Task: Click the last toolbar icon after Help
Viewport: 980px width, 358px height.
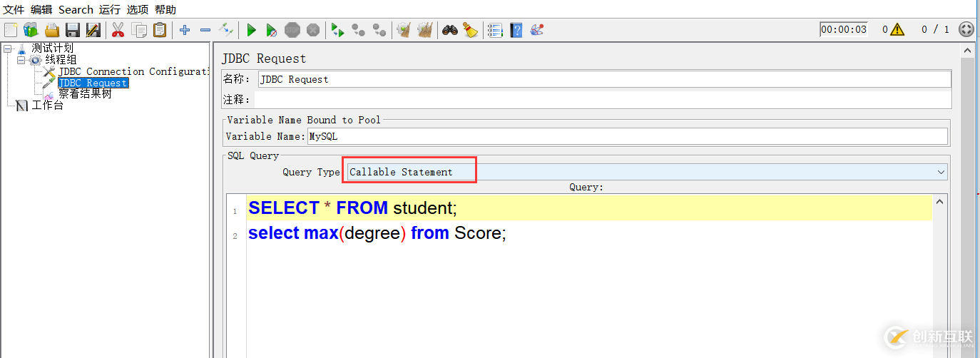Action: click(x=537, y=30)
